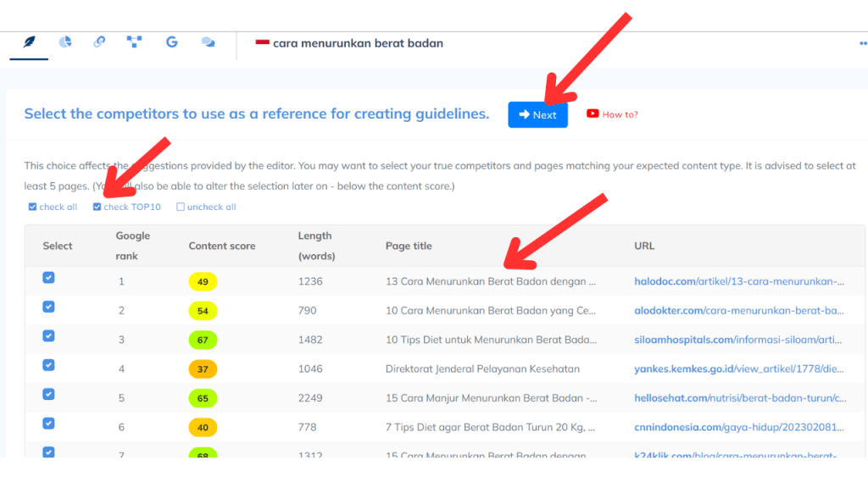Image resolution: width=868 pixels, height=488 pixels.
Task: Open the pie chart analytics icon
Action: [x=64, y=42]
